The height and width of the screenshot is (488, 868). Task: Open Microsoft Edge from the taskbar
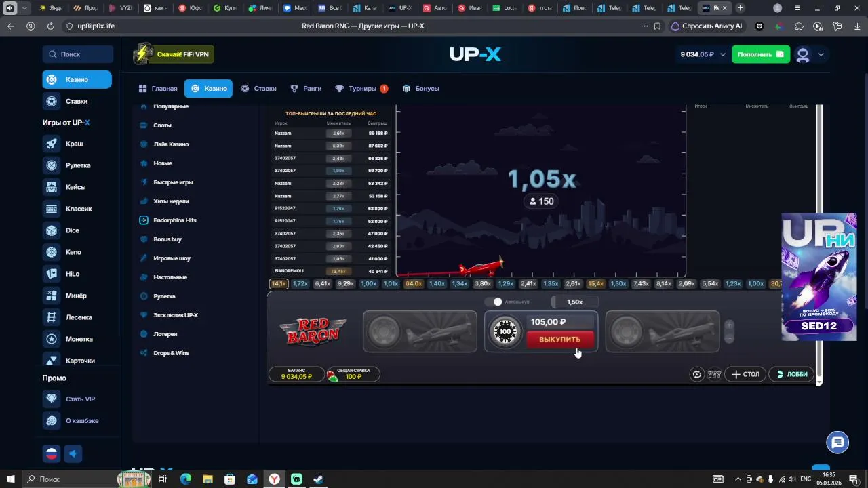click(185, 479)
